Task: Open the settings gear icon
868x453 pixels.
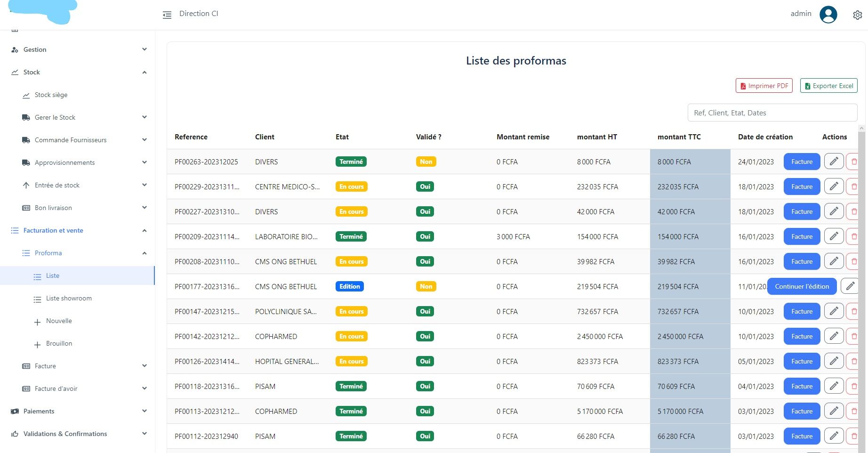Action: pyautogui.click(x=857, y=15)
